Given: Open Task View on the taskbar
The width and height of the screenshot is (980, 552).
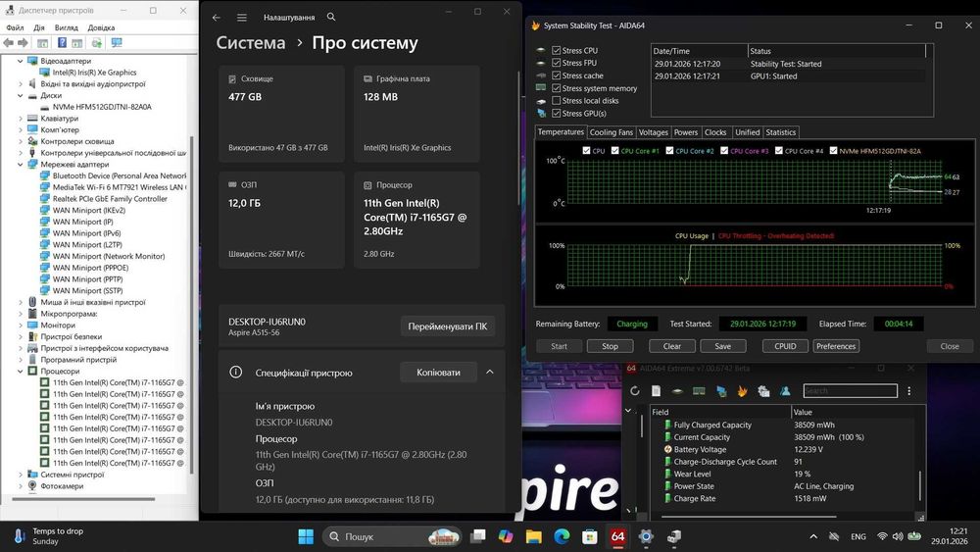Looking at the screenshot, I should [478, 536].
